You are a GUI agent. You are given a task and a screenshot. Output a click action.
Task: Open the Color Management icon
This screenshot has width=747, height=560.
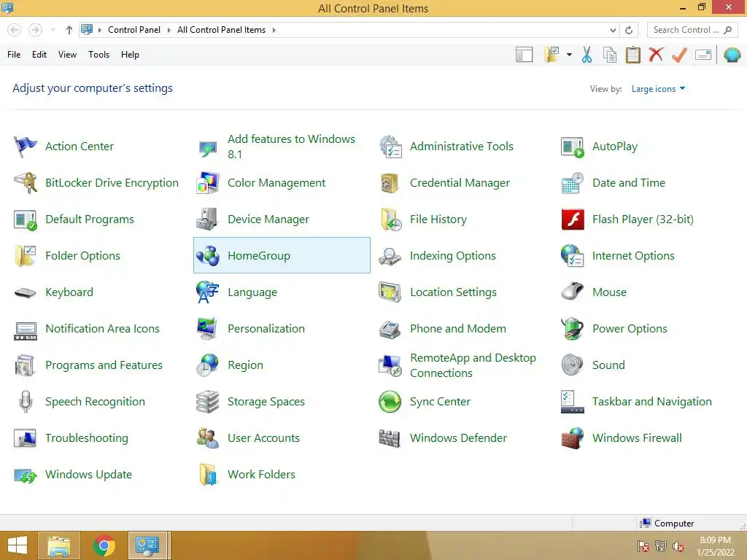coord(208,183)
